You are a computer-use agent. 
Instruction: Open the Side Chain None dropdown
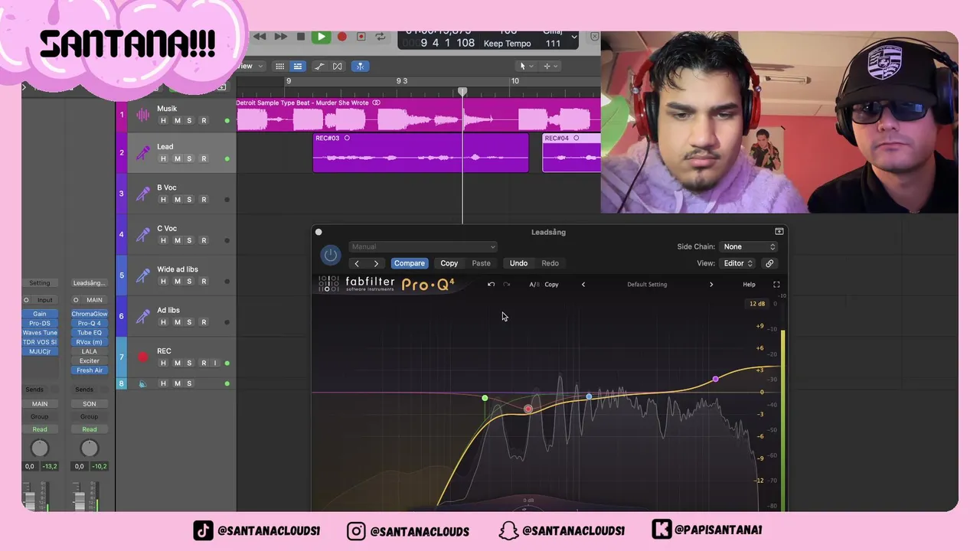tap(750, 246)
